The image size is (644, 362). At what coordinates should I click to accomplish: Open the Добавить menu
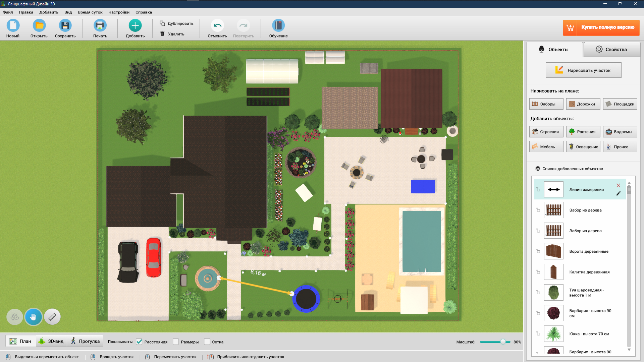click(49, 12)
